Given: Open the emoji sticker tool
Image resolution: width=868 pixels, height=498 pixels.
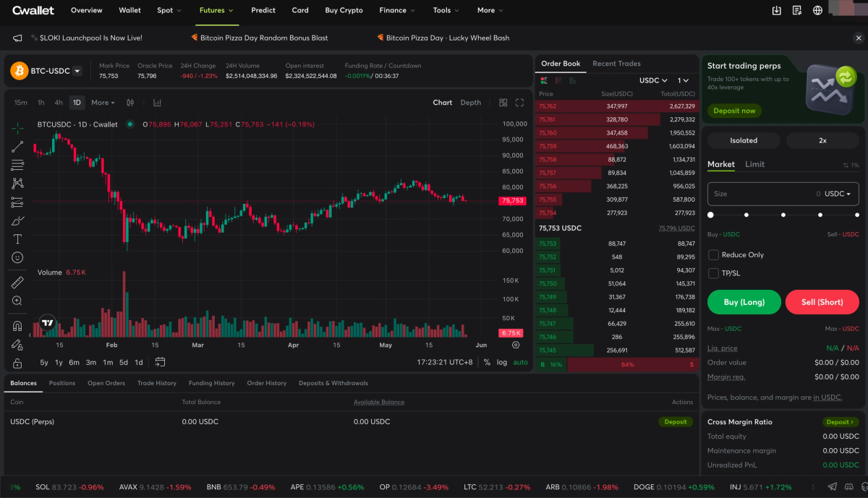Looking at the screenshot, I should click(x=17, y=257).
